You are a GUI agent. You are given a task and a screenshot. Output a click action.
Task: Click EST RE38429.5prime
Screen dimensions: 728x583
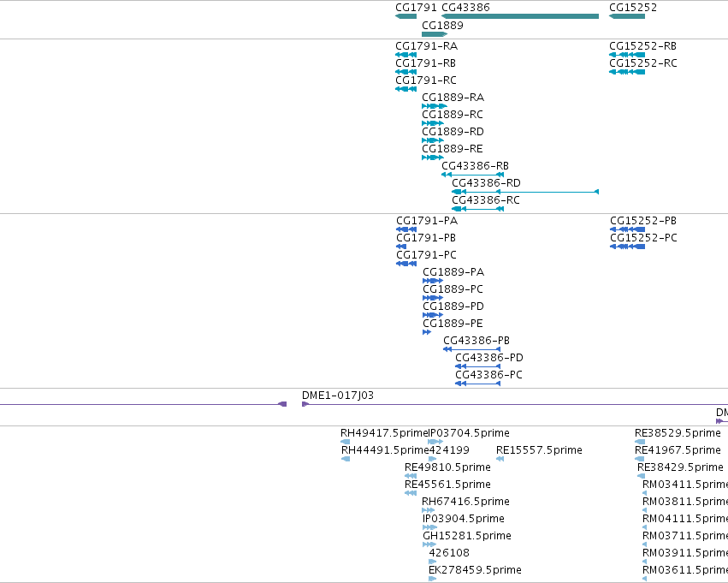tap(680, 467)
